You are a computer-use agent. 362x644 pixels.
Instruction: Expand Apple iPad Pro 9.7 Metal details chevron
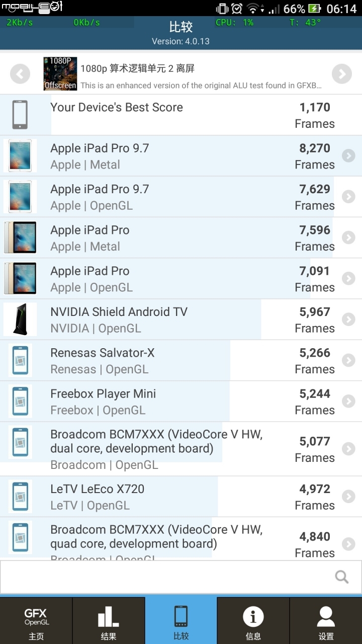[x=348, y=156]
